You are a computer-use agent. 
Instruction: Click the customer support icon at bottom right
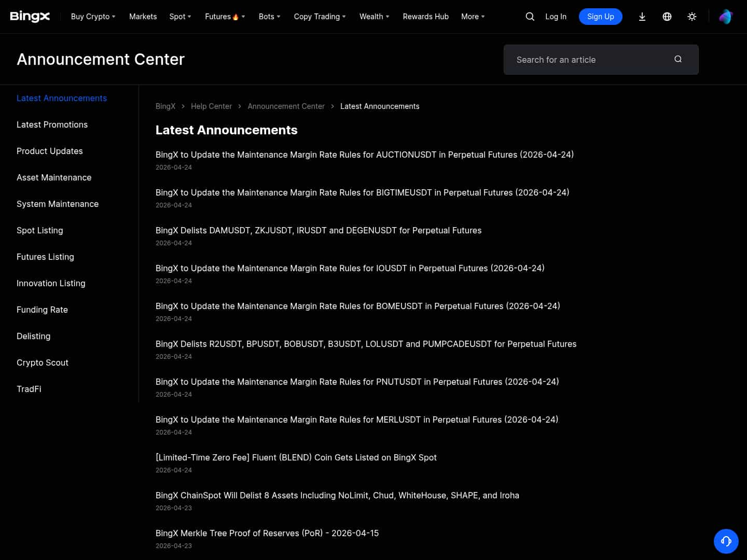[x=726, y=541]
